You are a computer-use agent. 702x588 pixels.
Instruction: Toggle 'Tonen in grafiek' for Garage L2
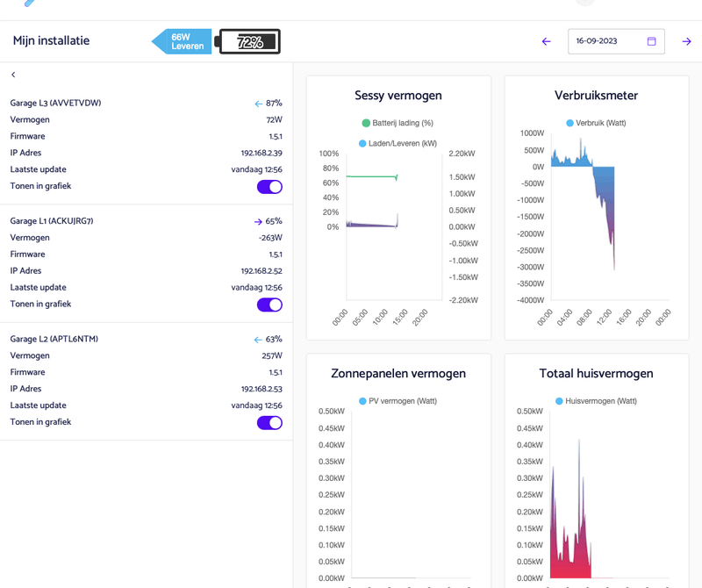pyautogui.click(x=269, y=423)
